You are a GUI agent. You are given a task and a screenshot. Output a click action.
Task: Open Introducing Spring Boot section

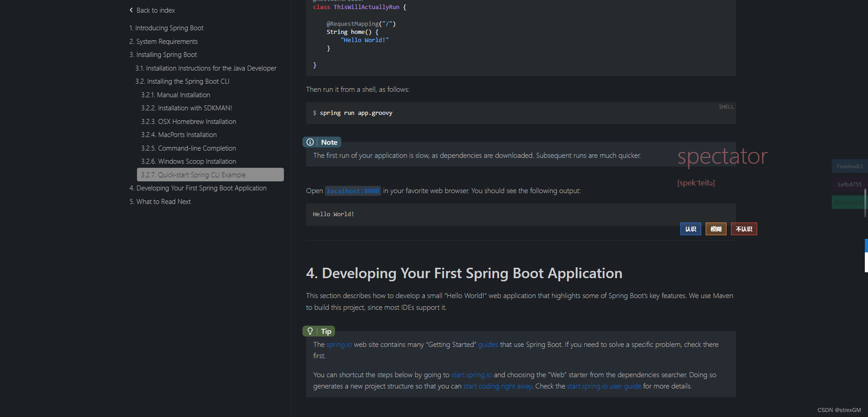click(166, 28)
